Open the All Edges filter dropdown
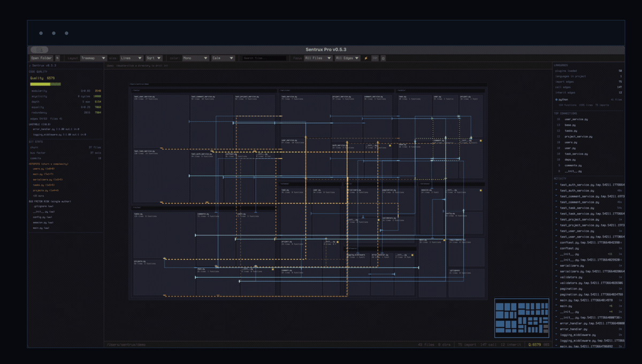This screenshot has height=364, width=642. [x=347, y=58]
